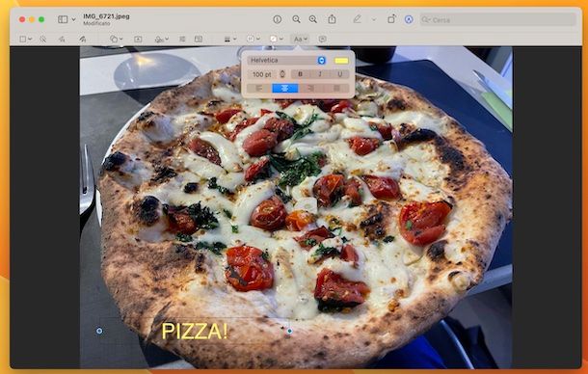Open the shape line style dropdown

coord(230,39)
